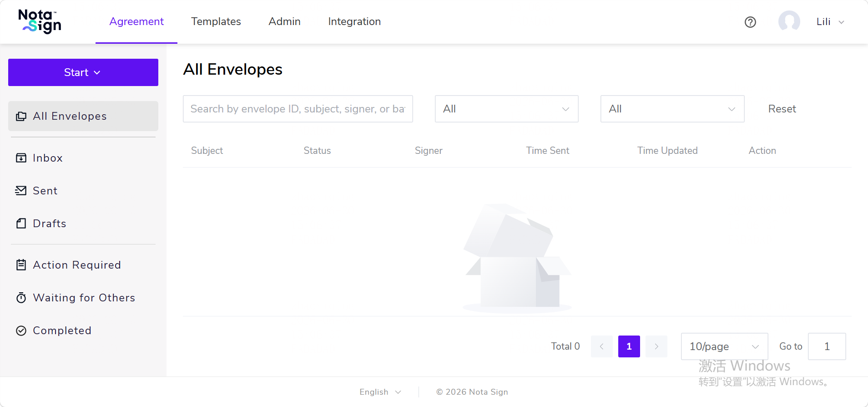Click the Nota Sign logo

(x=40, y=21)
